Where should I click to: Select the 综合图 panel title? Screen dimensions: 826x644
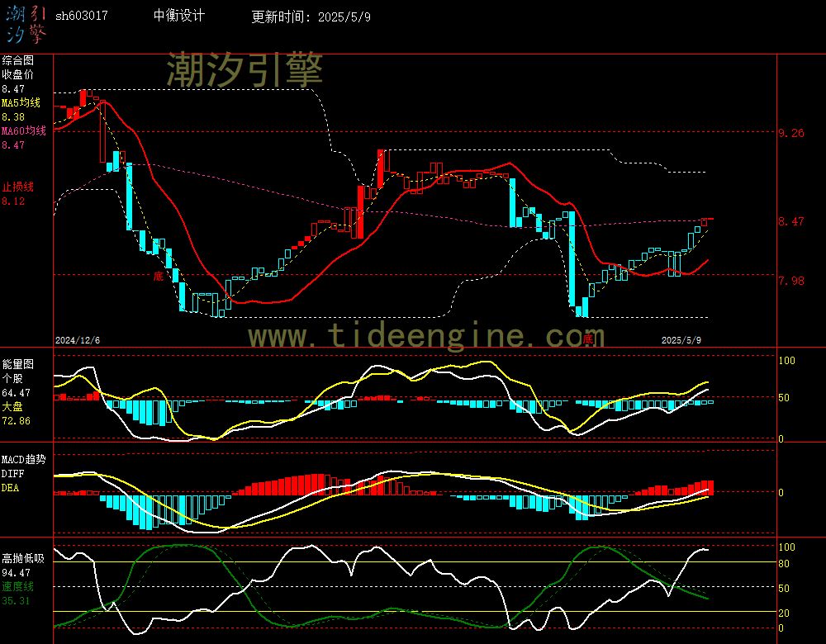18,60
